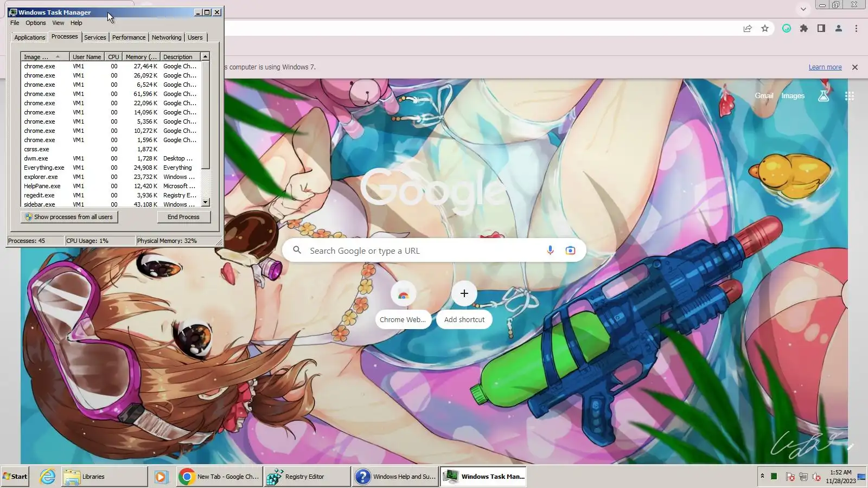
Task: Select the csrss.exe process row
Action: coord(111,149)
